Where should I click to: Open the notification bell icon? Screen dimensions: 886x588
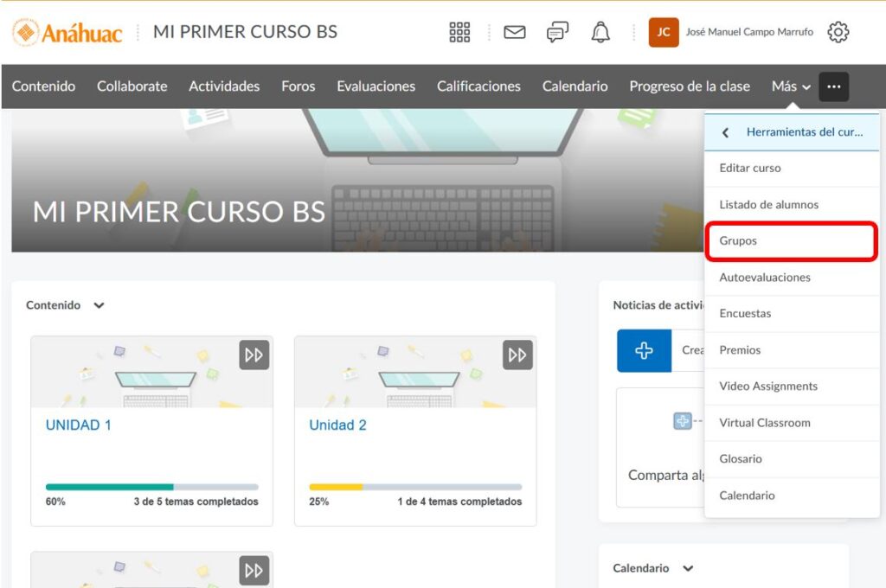tap(600, 33)
